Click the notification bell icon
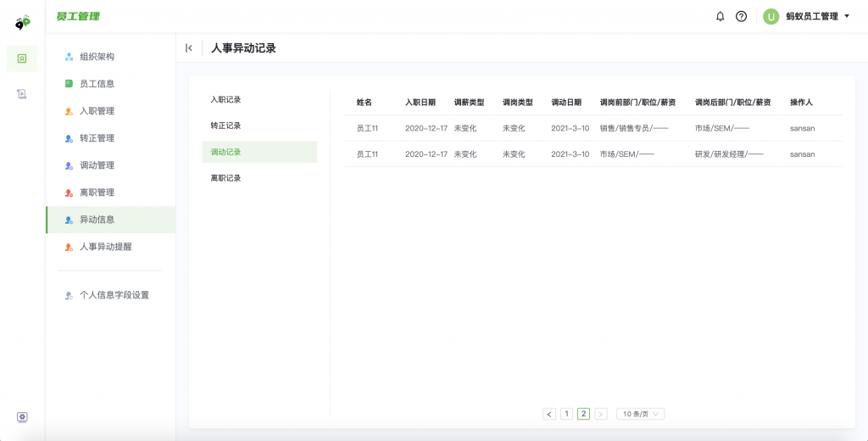The width and height of the screenshot is (868, 441). [721, 16]
